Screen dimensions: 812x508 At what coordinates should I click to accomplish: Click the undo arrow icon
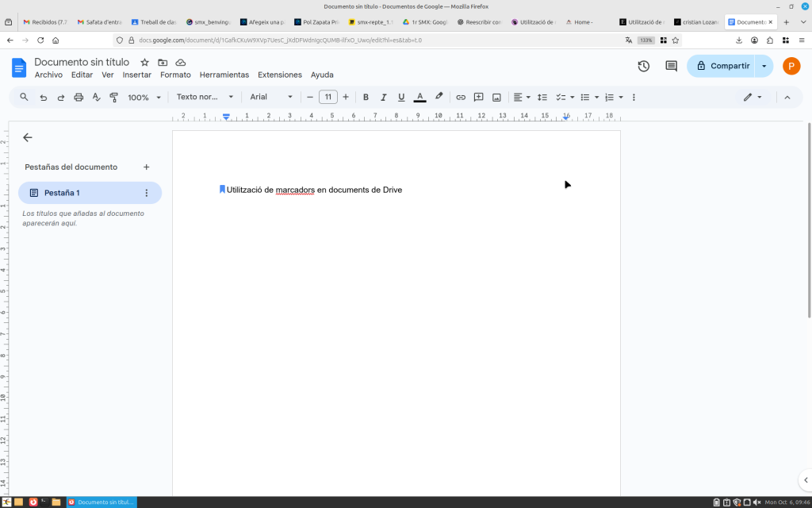[x=44, y=97]
